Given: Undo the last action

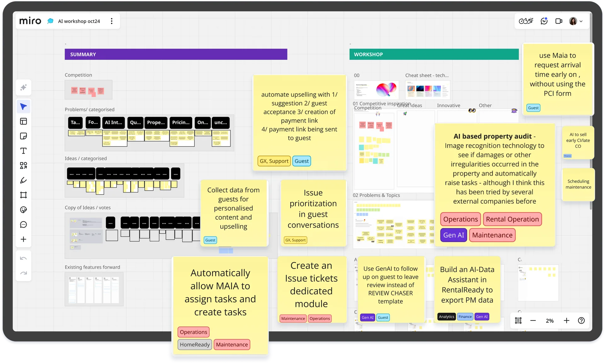Looking at the screenshot, I should click(24, 259).
